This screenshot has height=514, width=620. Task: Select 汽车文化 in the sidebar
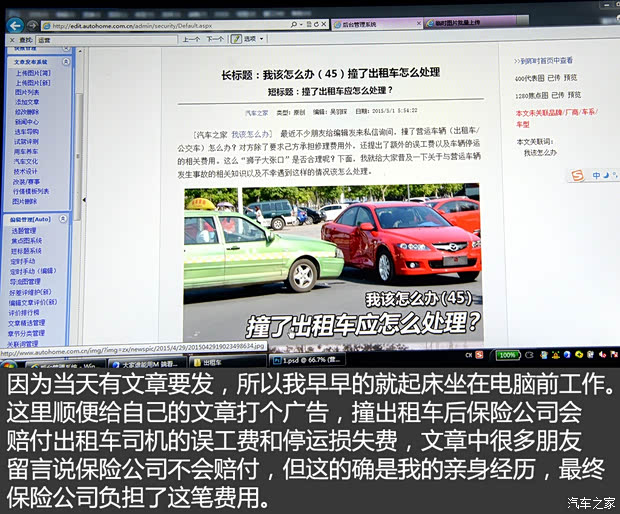26,161
